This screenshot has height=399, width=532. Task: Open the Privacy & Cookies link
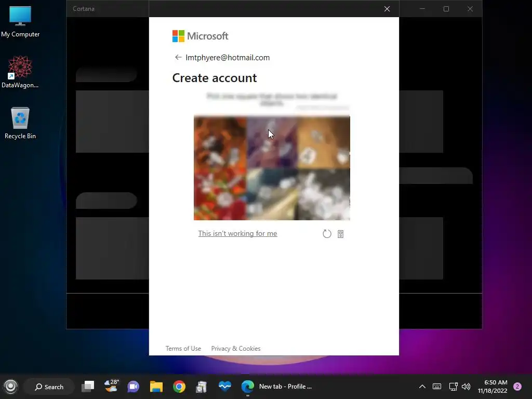236,349
